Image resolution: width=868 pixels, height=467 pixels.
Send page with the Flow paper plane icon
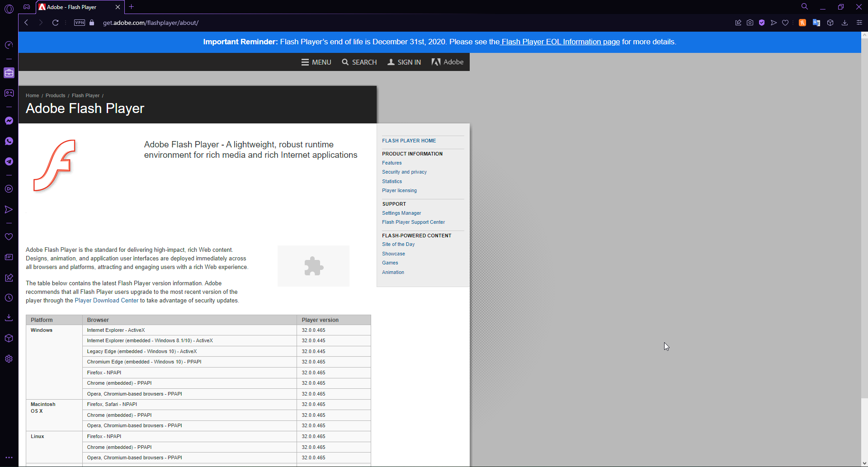774,23
